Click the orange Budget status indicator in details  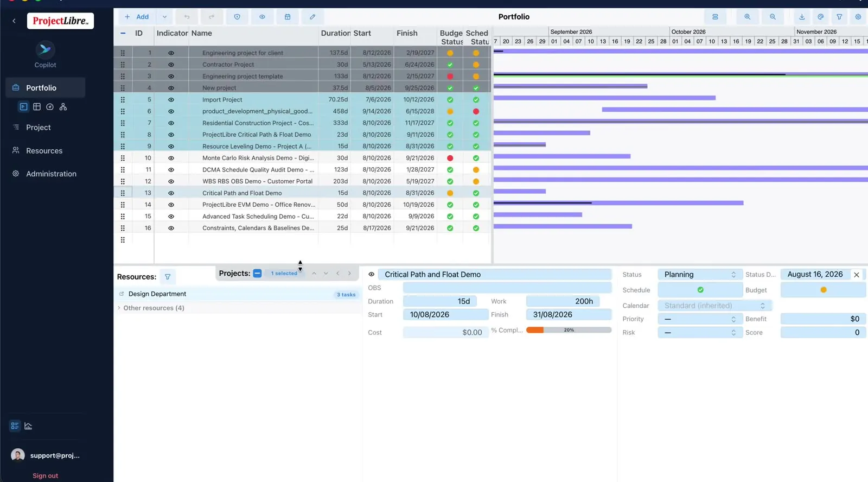[824, 290]
